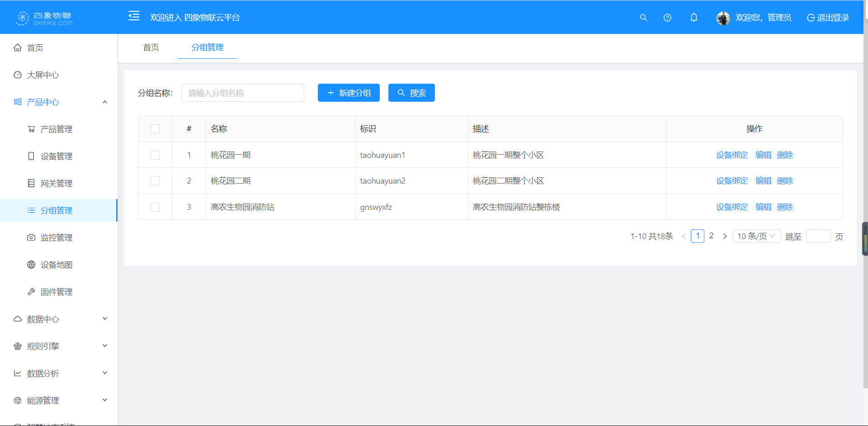868x426 pixels.
Task: Switch to the 首页 tab
Action: tap(151, 47)
